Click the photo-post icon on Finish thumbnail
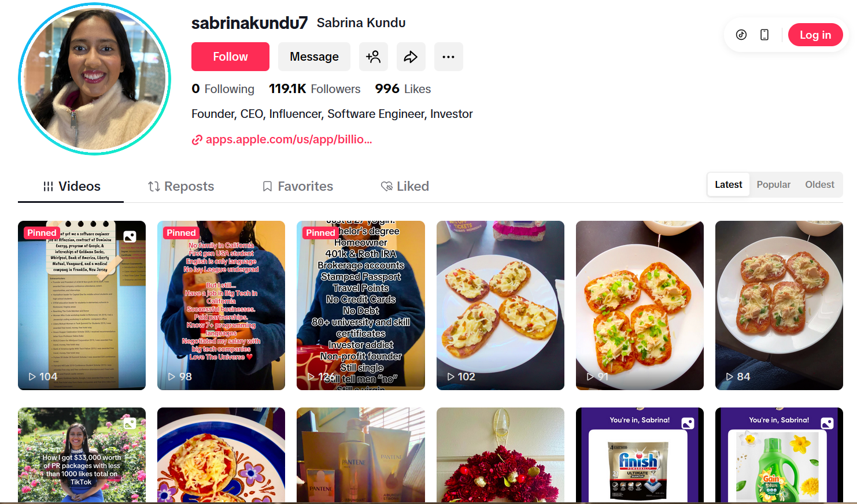Viewport: 857px width, 504px height. pyautogui.click(x=688, y=423)
